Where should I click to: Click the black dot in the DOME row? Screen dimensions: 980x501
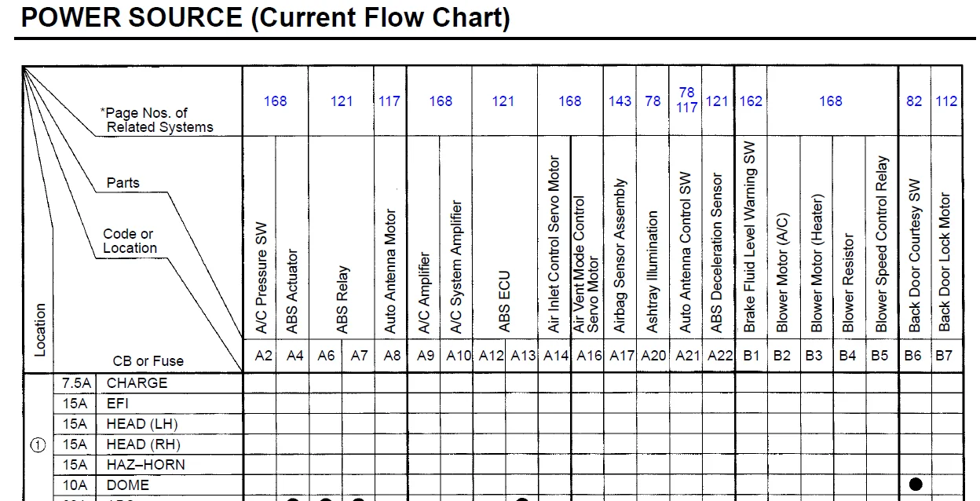[915, 484]
